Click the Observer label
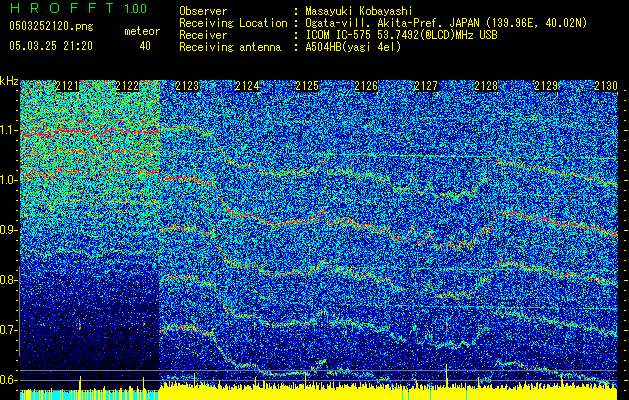This screenshot has height=400, width=629. tap(203, 11)
